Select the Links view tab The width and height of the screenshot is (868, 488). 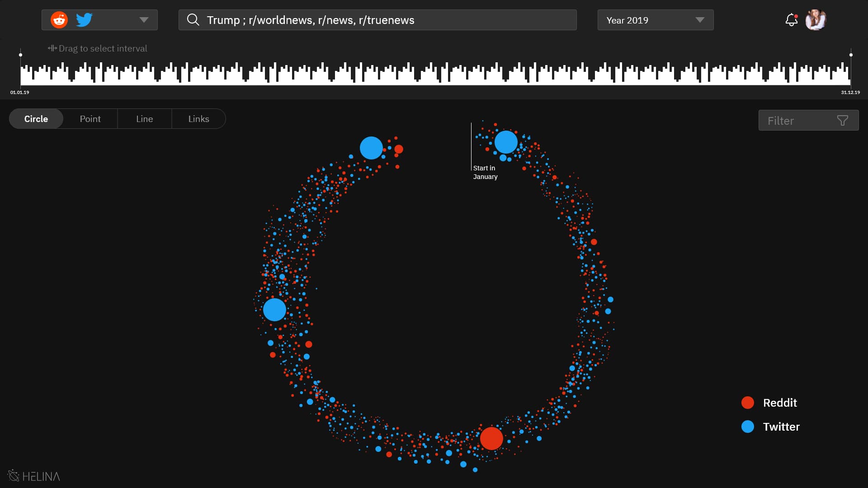[x=198, y=119]
